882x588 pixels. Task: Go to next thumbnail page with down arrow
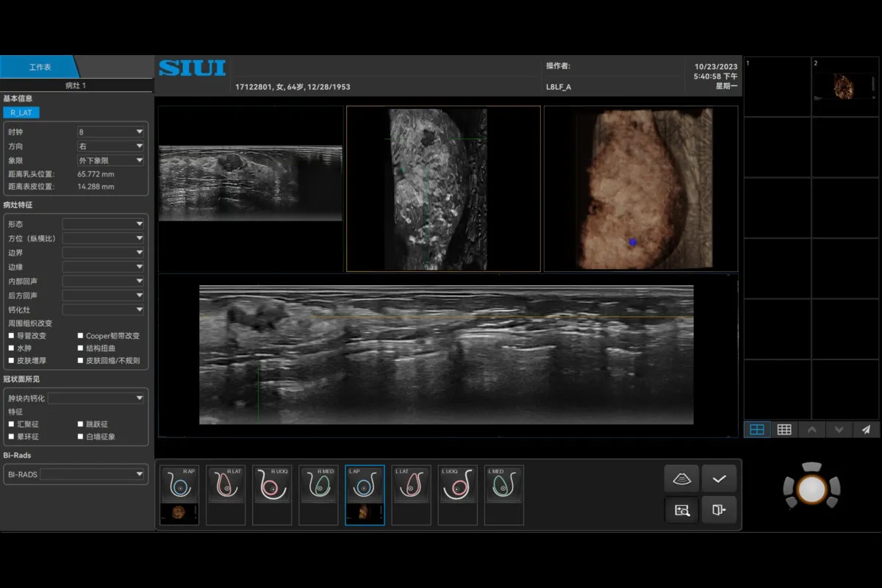[x=839, y=430]
